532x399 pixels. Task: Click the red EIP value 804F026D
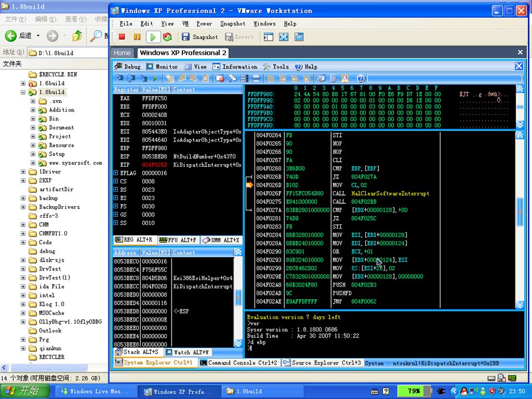pyautogui.click(x=155, y=165)
